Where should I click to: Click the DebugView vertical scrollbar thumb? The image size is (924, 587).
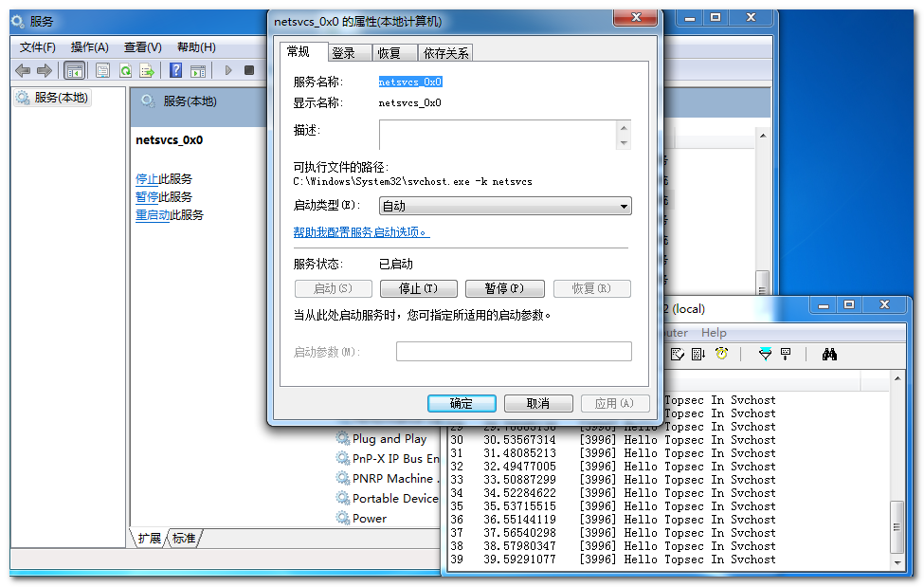897,527
